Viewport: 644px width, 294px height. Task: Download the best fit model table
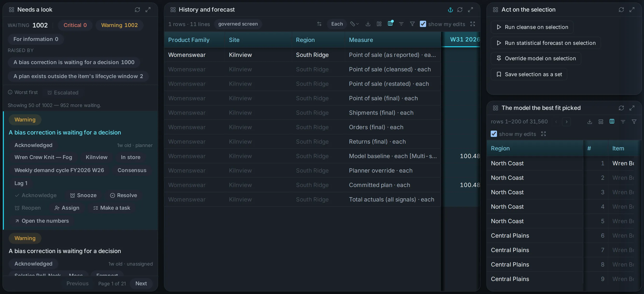590,122
